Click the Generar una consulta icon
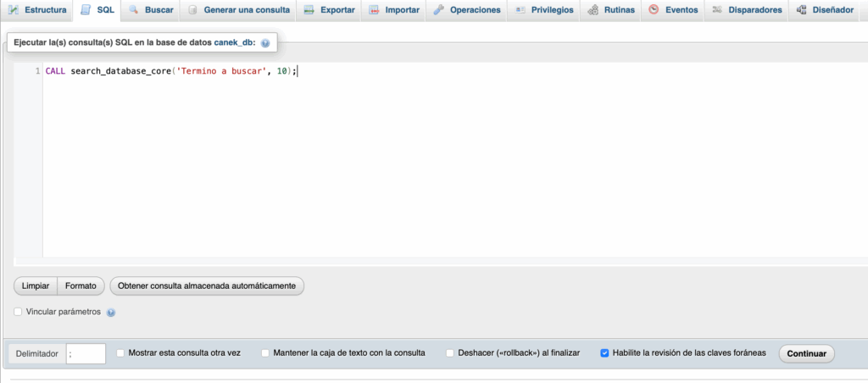This screenshot has width=868, height=383. [x=192, y=10]
